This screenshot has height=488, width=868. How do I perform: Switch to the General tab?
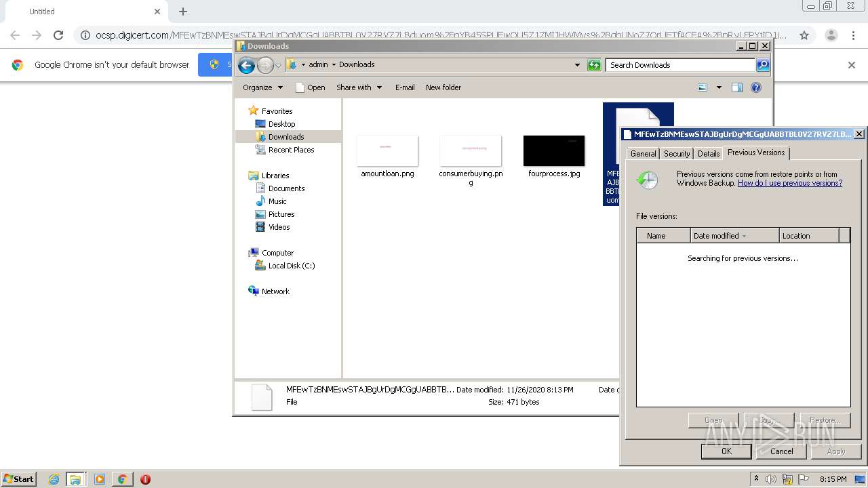click(643, 154)
